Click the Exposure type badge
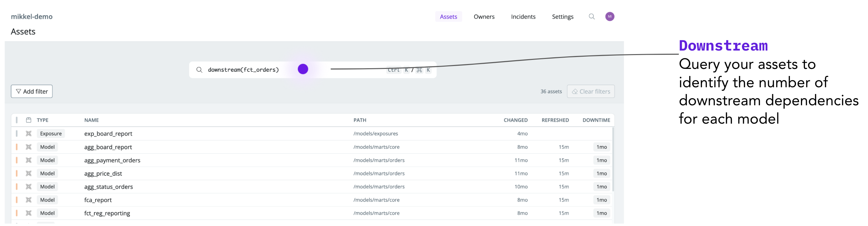This screenshot has width=868, height=226. [x=50, y=134]
